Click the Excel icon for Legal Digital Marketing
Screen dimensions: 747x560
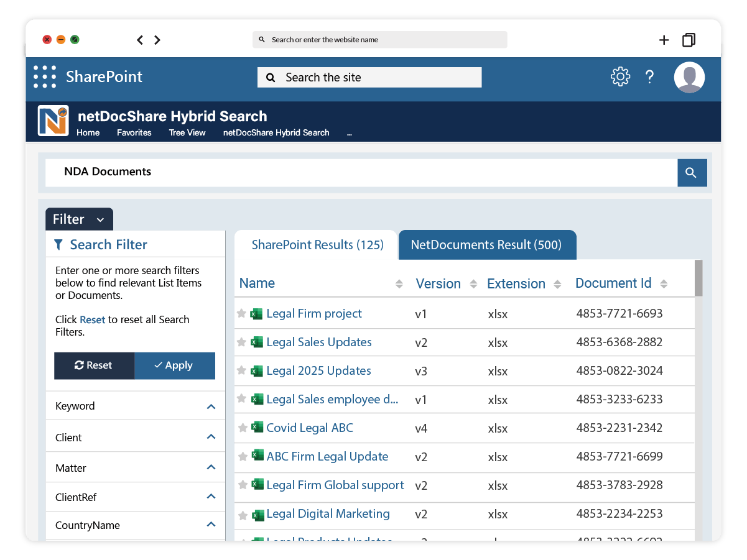[257, 514]
